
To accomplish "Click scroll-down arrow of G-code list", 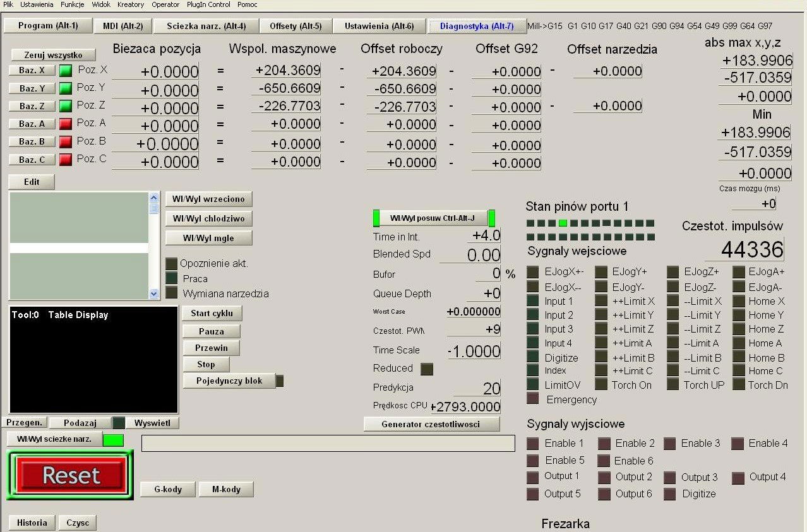I will point(154,293).
